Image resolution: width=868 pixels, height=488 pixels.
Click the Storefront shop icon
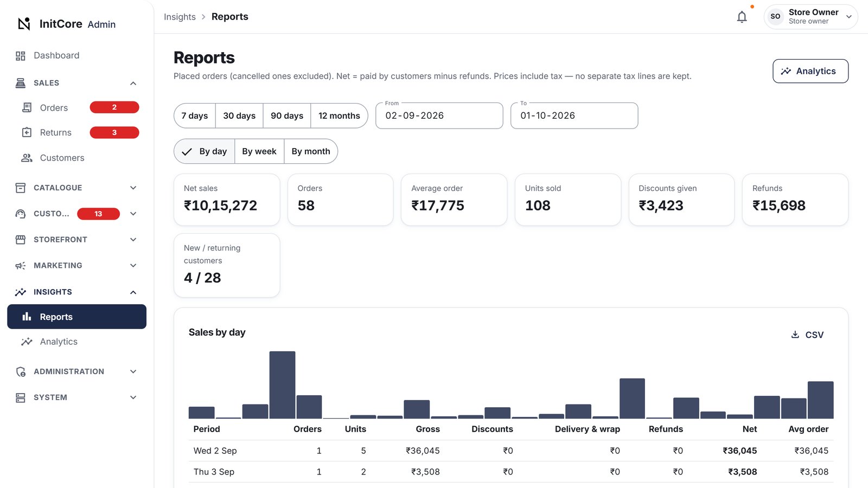coord(21,240)
